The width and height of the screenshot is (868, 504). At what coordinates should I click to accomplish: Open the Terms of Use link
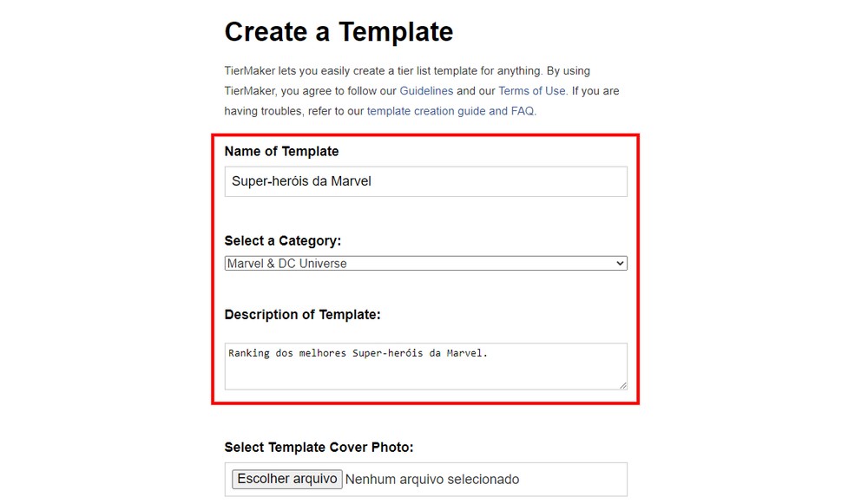click(531, 90)
